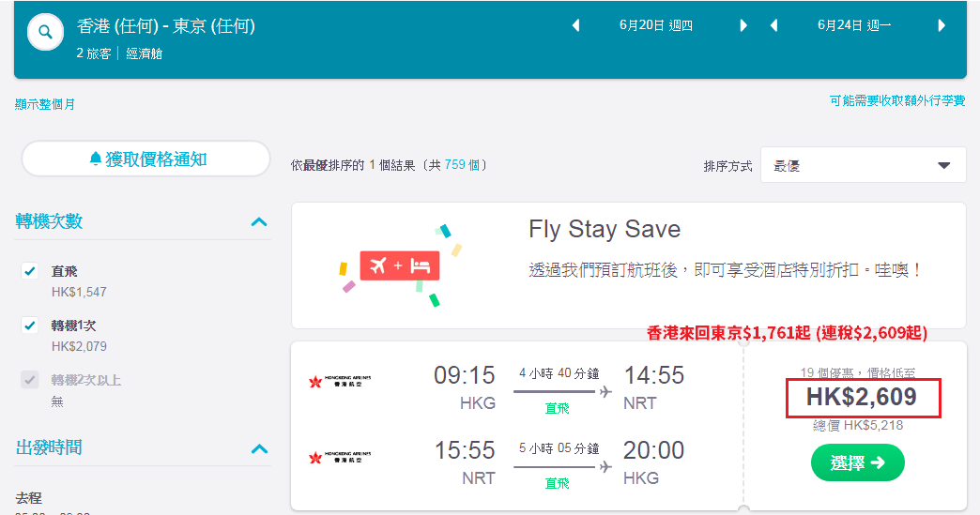Open the 可能需要收取額外行李費 baggage fee link
Screen dimensions: 980x515
click(896, 100)
